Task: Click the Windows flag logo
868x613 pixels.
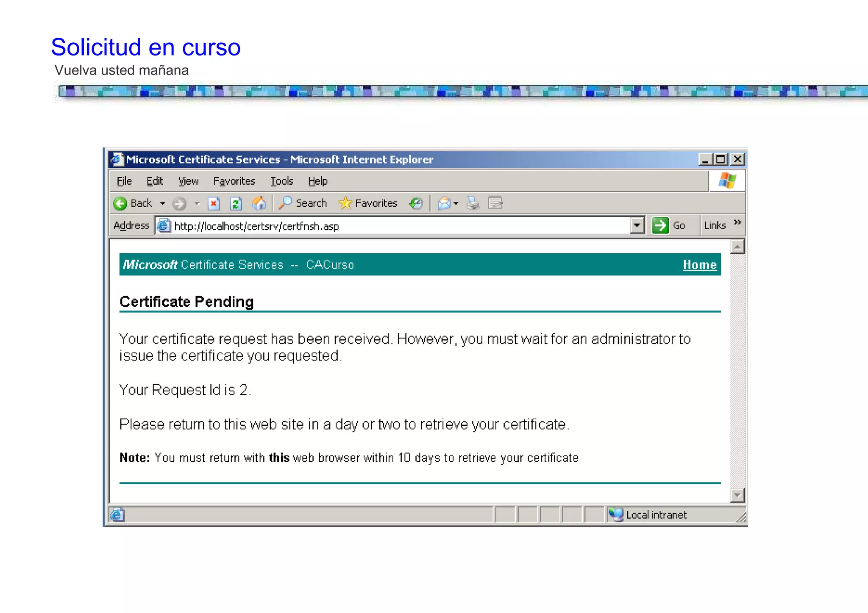Action: point(727,181)
